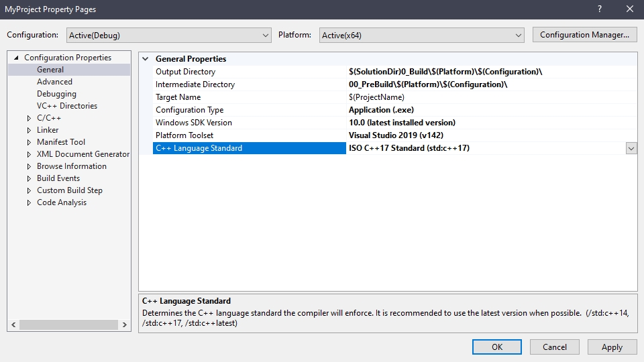Click the Apply button
Screen dimensions: 644x362
pyautogui.click(x=612, y=347)
